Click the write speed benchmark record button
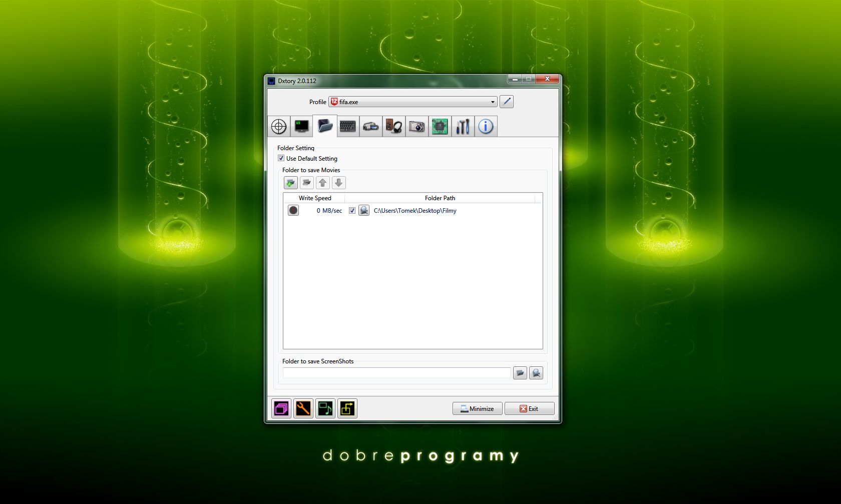Screen dimensions: 841x504 (293, 211)
